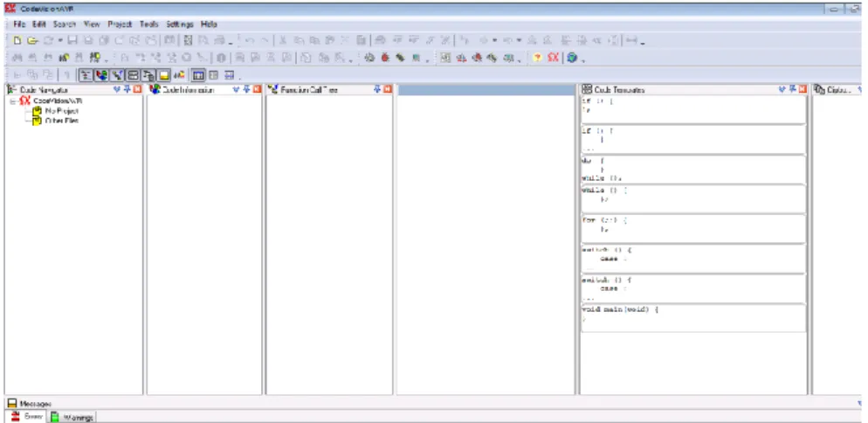Viewport: 868px width, 423px height.
Task: Open the Settings menu
Action: pos(180,24)
